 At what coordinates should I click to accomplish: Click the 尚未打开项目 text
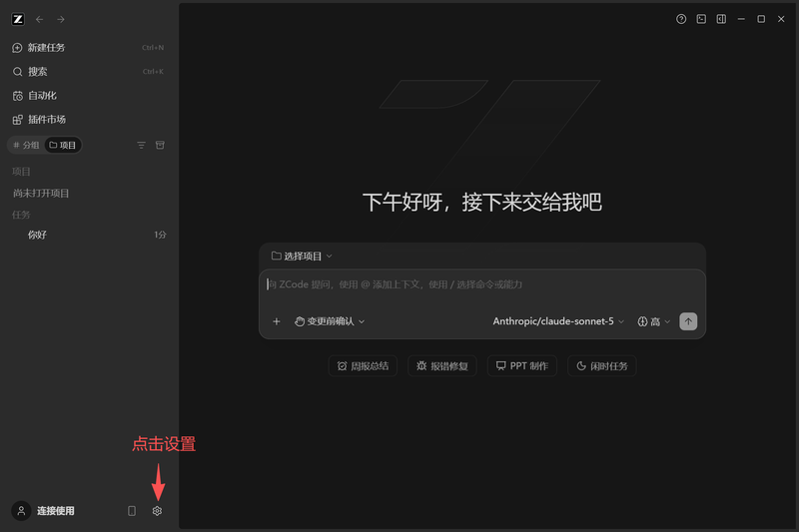[x=41, y=193]
